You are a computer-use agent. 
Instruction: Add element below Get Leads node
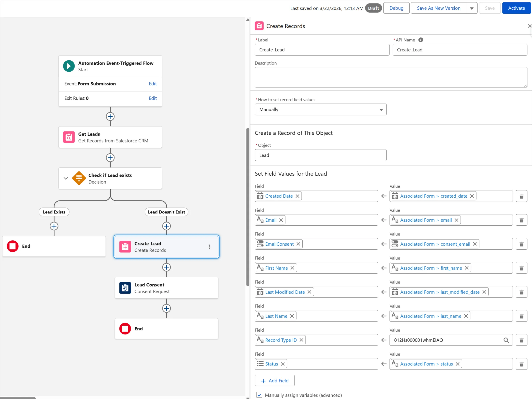pyautogui.click(x=110, y=158)
